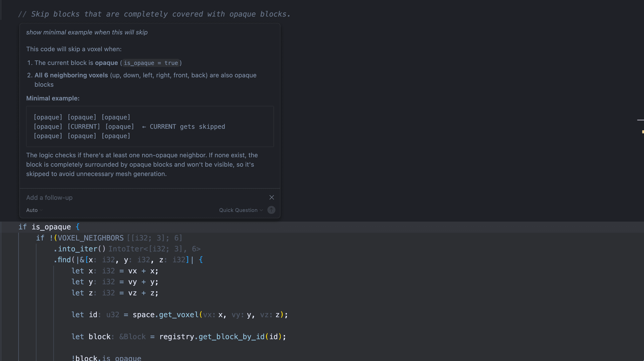Close the AI quick question popup
Image resolution: width=644 pixels, height=361 pixels.
(272, 197)
